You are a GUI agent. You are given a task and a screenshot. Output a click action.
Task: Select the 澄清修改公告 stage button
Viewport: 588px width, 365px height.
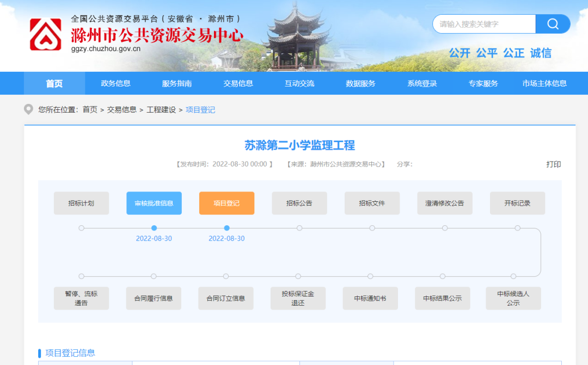pyautogui.click(x=444, y=203)
